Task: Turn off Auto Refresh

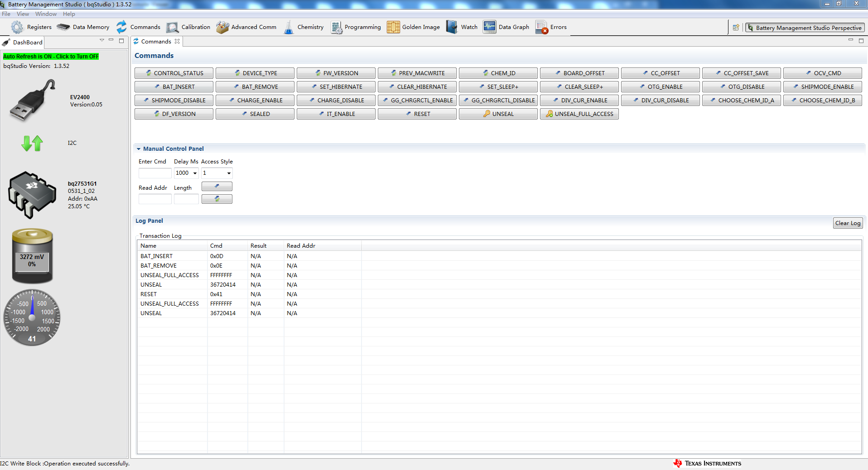Action: [x=51, y=57]
